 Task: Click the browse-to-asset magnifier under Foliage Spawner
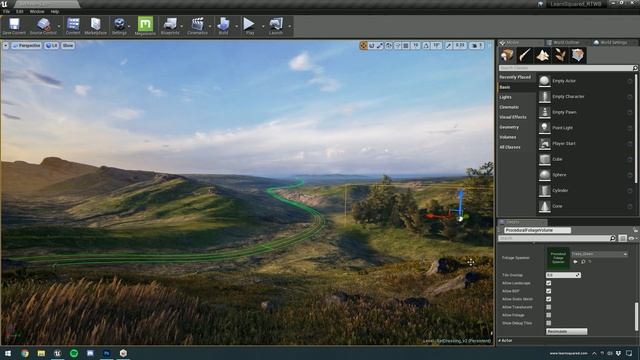583,262
